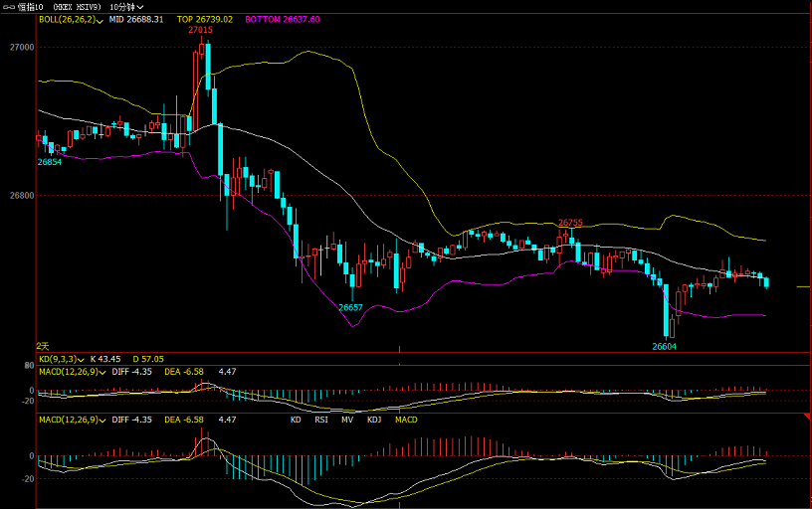The height and width of the screenshot is (509, 812).
Task: Select the highlighted MACD indicator tab
Action: 407,421
